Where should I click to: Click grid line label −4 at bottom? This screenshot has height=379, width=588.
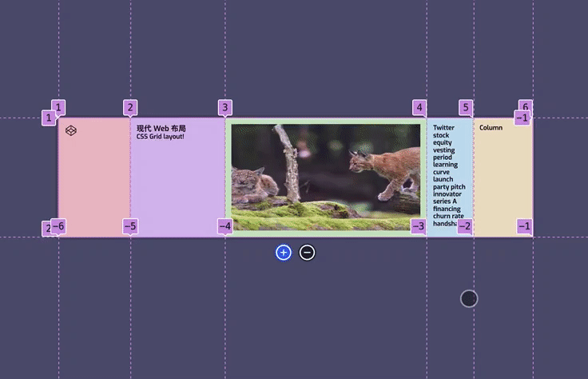coord(225,226)
